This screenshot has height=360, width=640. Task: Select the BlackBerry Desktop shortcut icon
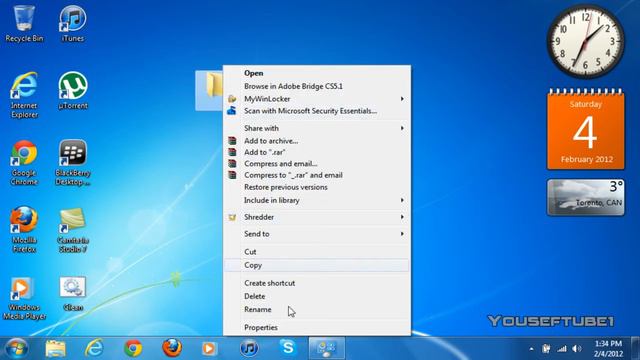(73, 162)
